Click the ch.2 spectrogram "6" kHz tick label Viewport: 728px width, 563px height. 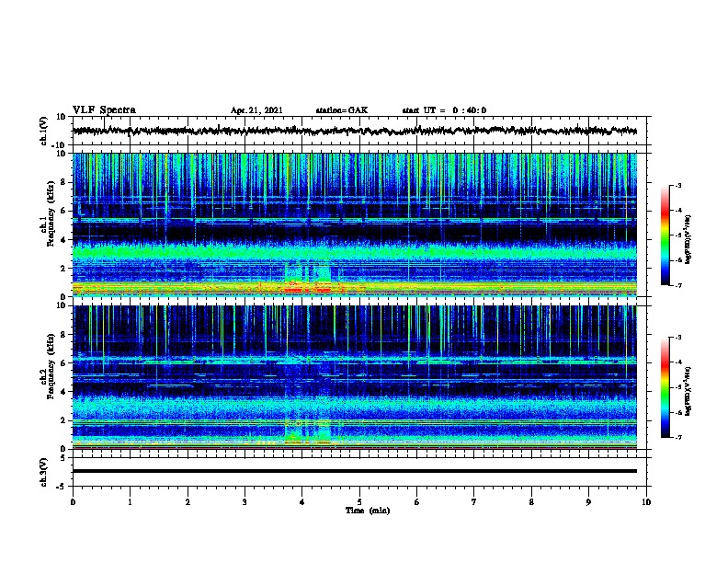(63, 363)
